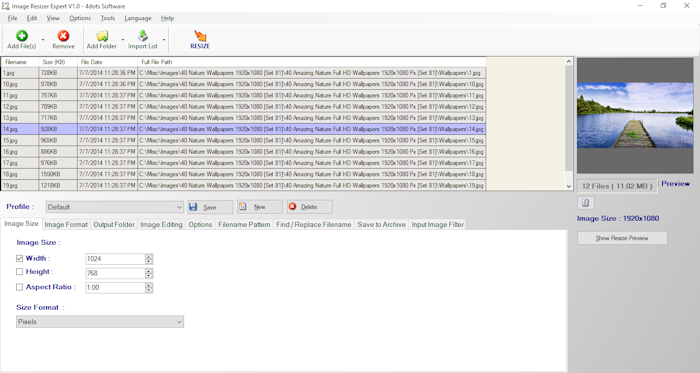Click the Delete profile button
The width and height of the screenshot is (700, 373).
pos(310,207)
